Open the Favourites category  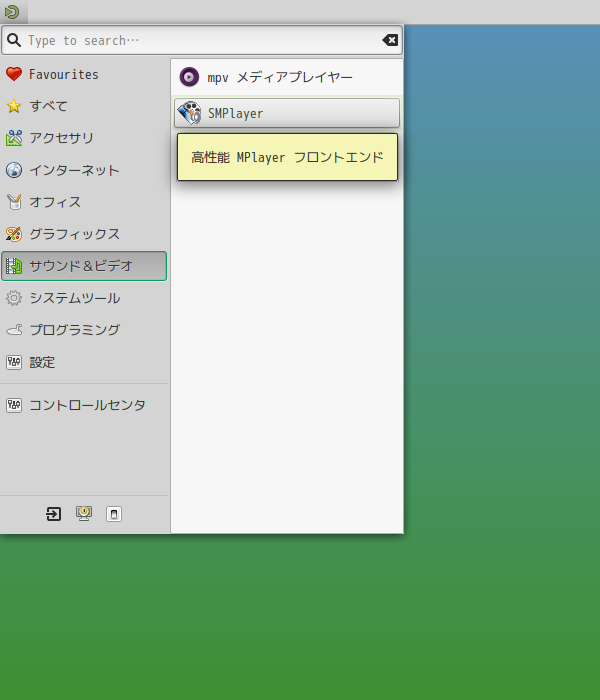pyautogui.click(x=84, y=74)
